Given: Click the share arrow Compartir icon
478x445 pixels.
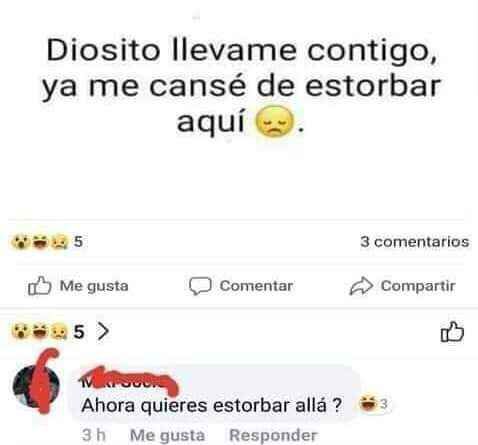Looking at the screenshot, I should coord(361,286).
